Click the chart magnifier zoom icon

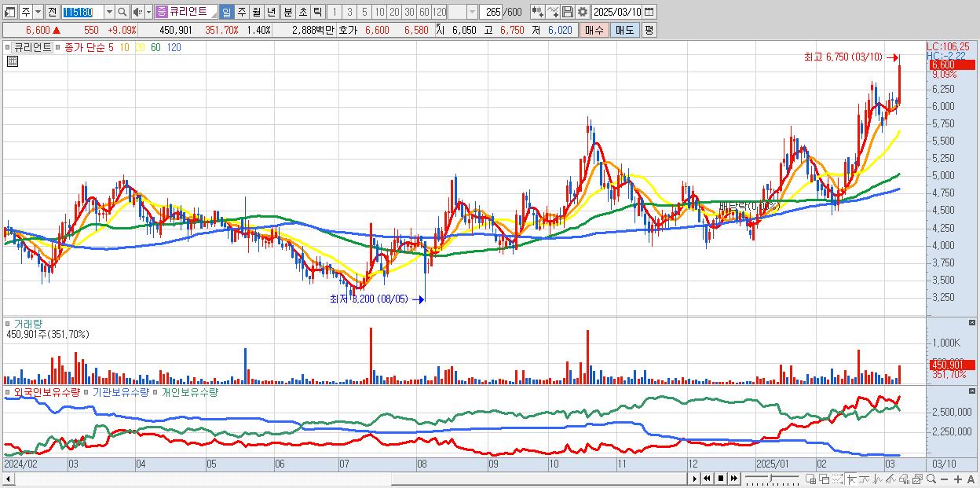(x=931, y=479)
